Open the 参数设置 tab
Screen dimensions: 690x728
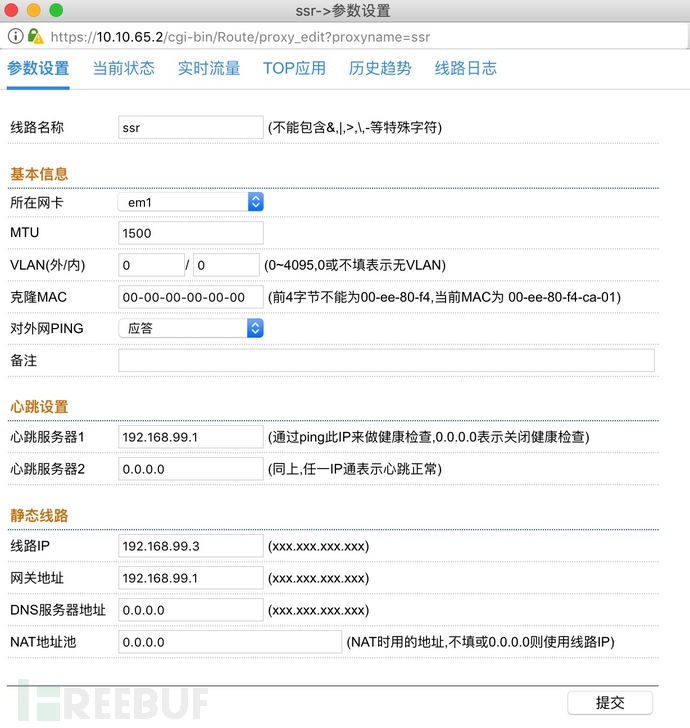pyautogui.click(x=38, y=69)
